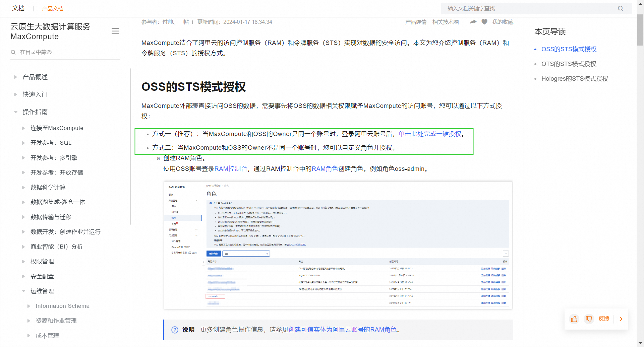The width and height of the screenshot is (644, 347).
Task: Open 成本管理 tree item
Action: (x=48, y=336)
